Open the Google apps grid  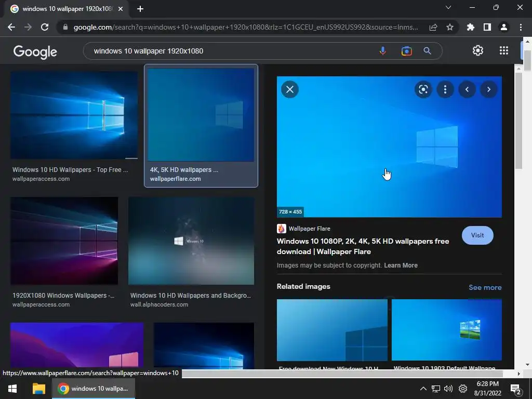point(504,50)
